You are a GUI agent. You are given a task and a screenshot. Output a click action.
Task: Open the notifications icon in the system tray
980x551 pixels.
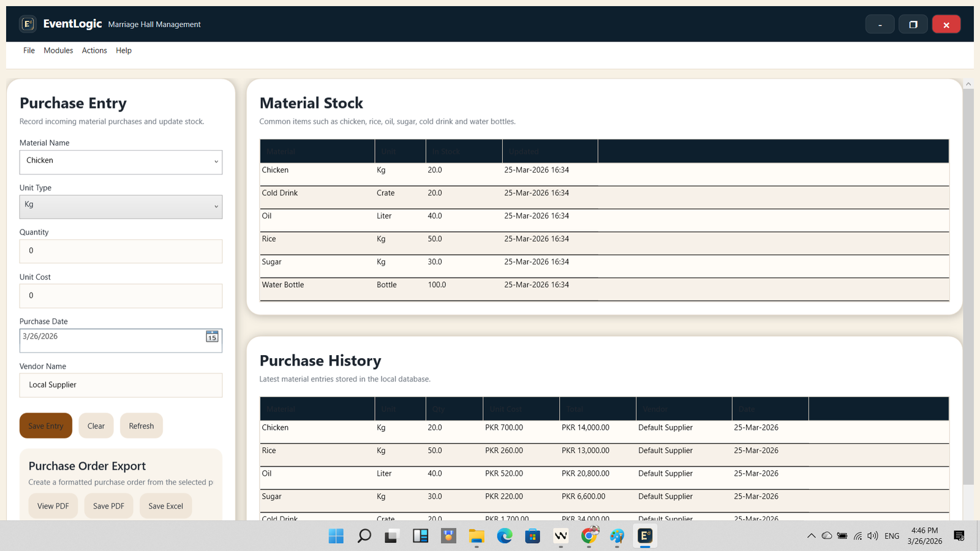coord(959,535)
